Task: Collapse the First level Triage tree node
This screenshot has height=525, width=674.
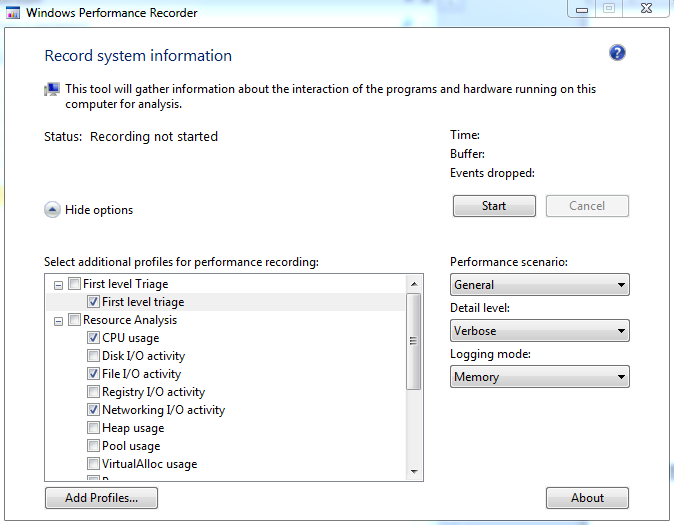Action: click(58, 285)
